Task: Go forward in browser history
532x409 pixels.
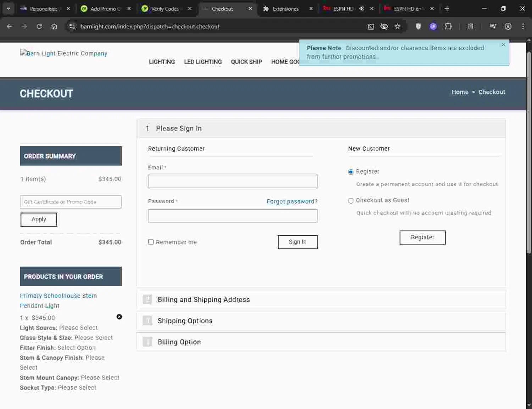Action: click(24, 27)
